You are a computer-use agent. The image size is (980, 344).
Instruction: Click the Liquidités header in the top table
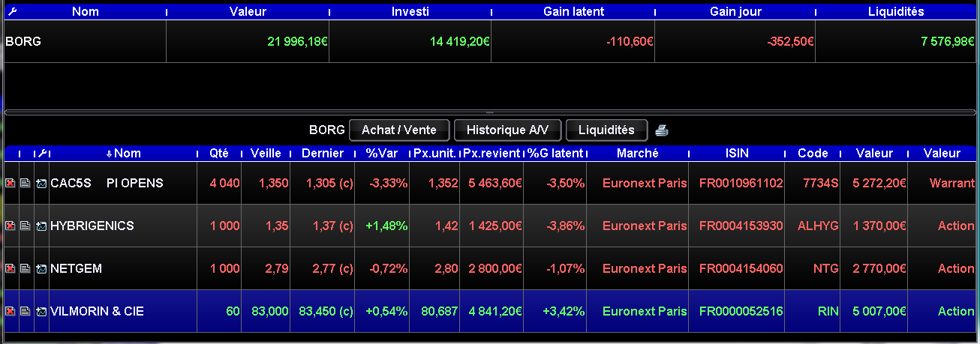[x=896, y=11]
